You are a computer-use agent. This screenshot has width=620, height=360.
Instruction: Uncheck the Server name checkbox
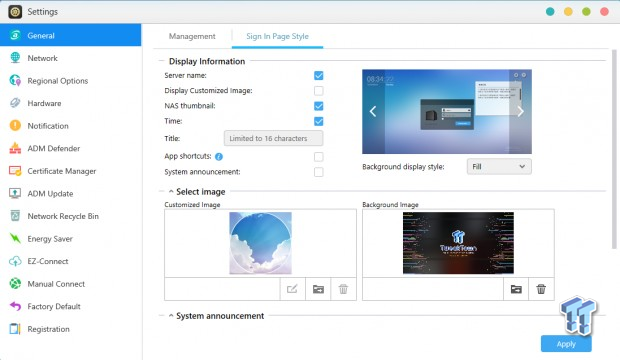click(x=318, y=76)
